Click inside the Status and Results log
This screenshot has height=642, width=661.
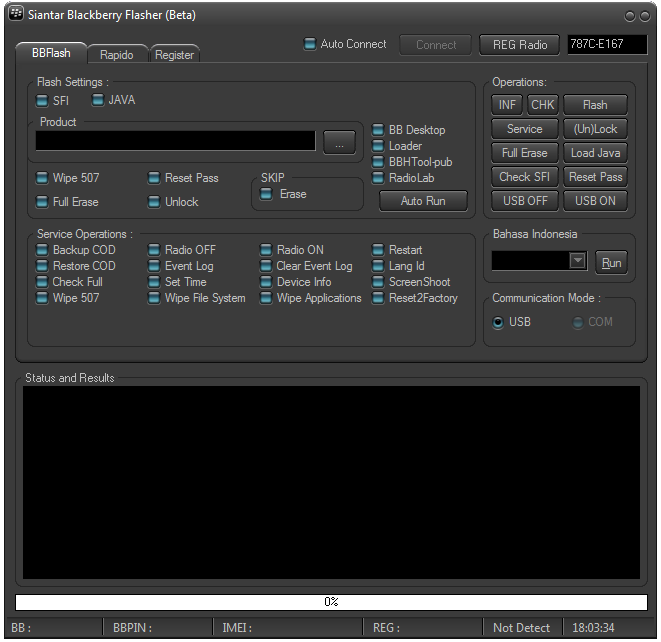coord(331,483)
